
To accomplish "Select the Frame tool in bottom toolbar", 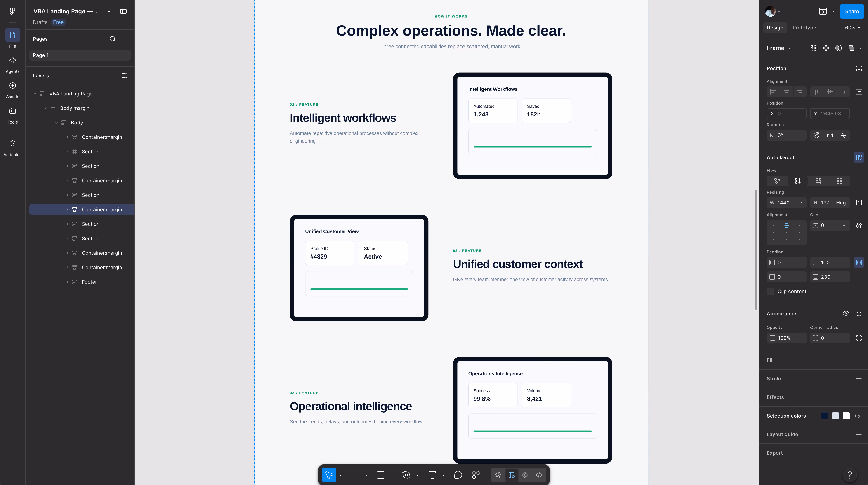I will [x=354, y=475].
